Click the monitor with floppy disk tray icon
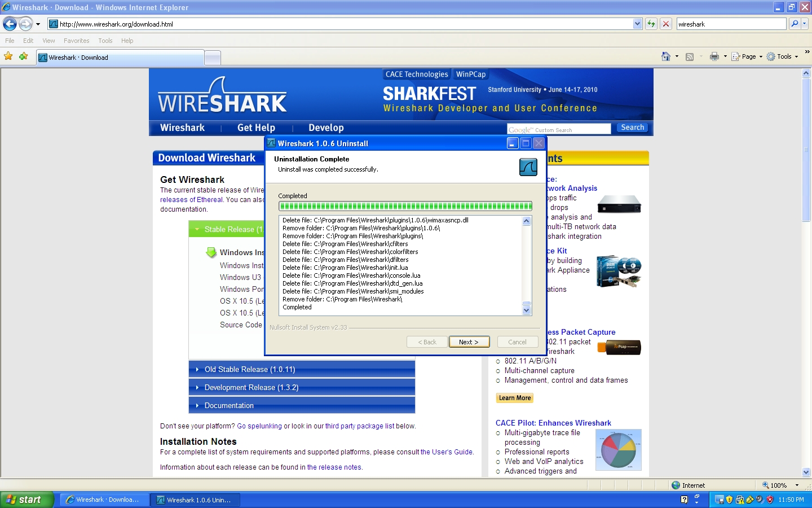The width and height of the screenshot is (812, 508). (719, 500)
